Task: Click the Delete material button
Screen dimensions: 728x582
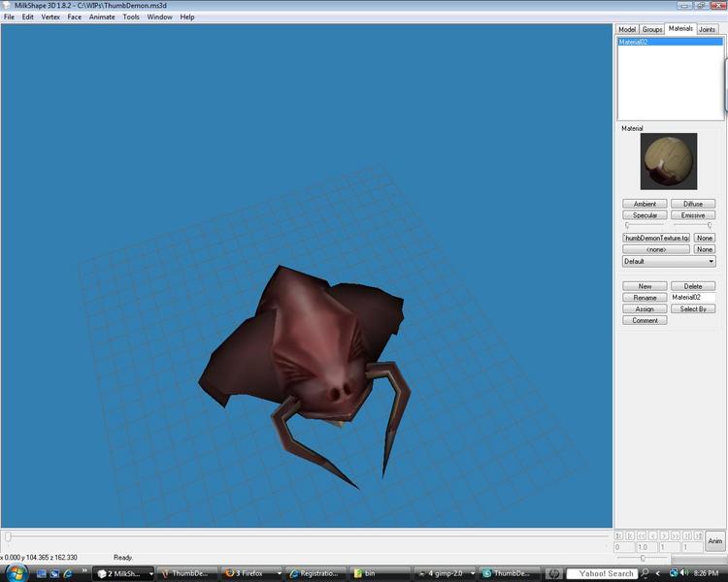Action: pos(693,286)
